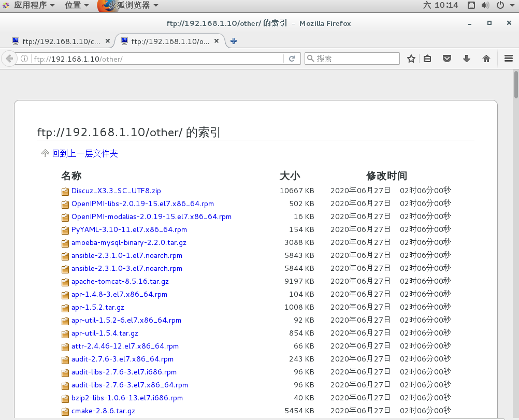Open apr-1.4.8-3.el7.x86_64.rpm link

pyautogui.click(x=120, y=294)
